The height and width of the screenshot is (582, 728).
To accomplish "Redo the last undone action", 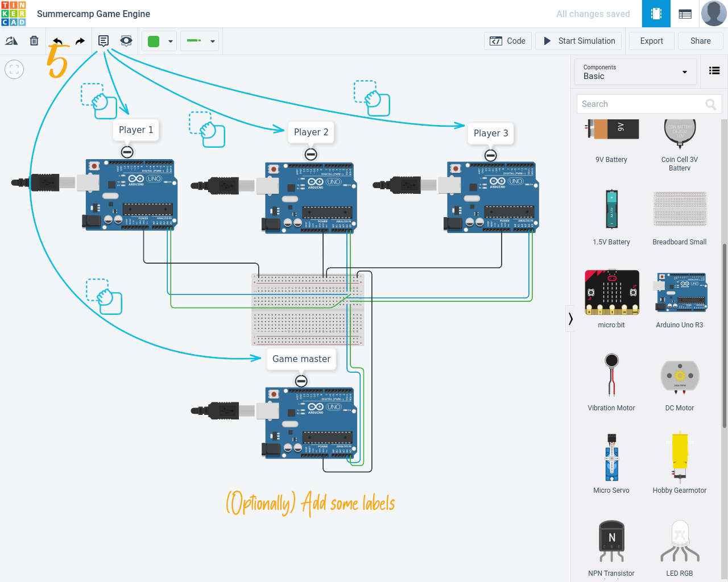I will (80, 41).
